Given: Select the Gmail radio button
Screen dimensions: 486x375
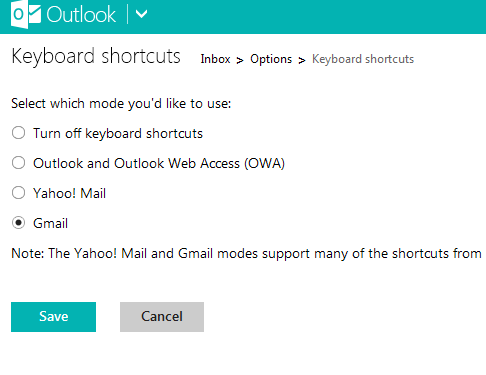Looking at the screenshot, I should pyautogui.click(x=18, y=223).
